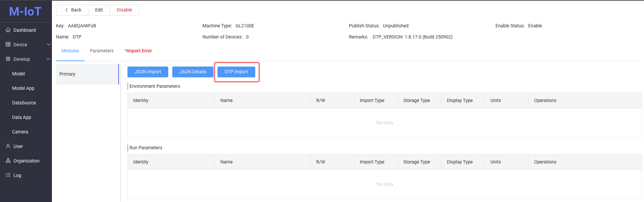Open the Import Error tab
The image size is (644, 202).
138,51
